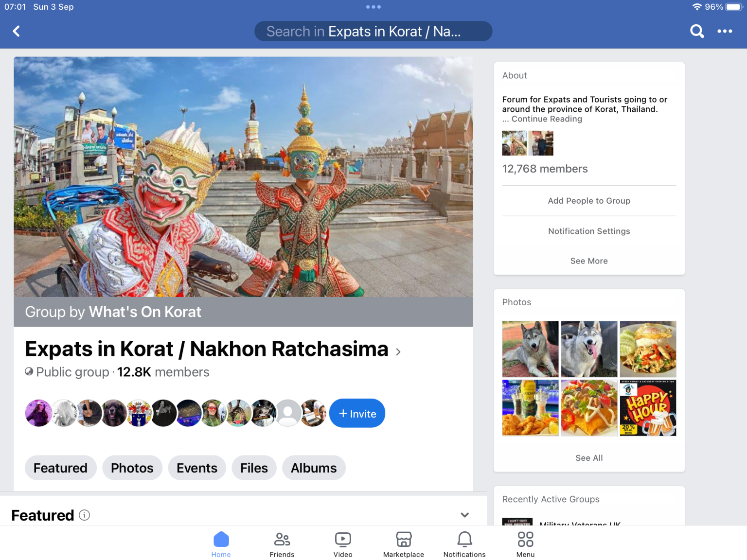Tap the About card heading
This screenshot has width=747, height=560.
(x=515, y=75)
